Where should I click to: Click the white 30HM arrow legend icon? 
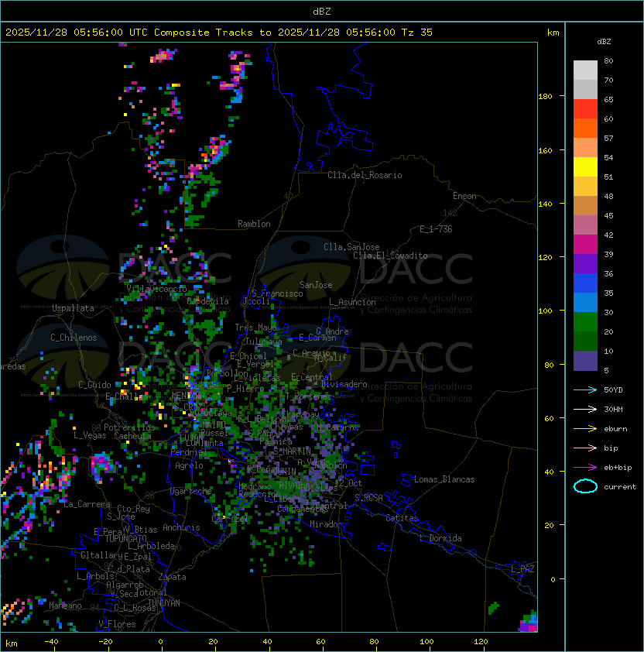[x=585, y=409]
